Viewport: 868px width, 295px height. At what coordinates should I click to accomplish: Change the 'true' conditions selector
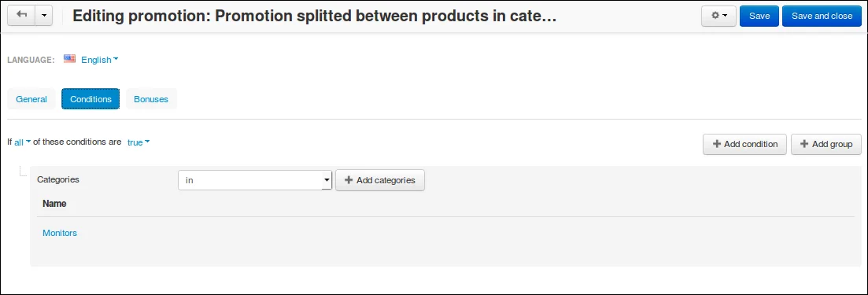tap(139, 142)
